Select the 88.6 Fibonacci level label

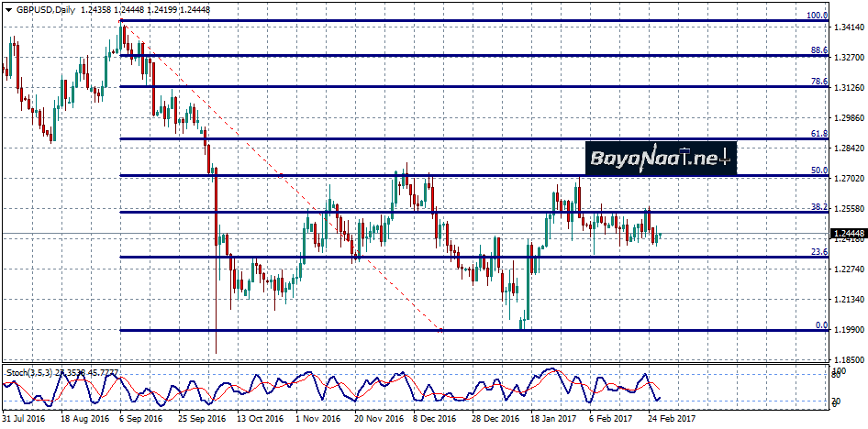tap(818, 50)
